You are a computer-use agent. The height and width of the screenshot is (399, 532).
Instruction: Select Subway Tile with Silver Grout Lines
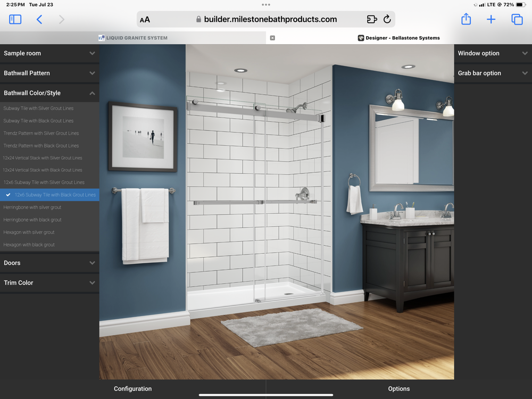tap(38, 109)
